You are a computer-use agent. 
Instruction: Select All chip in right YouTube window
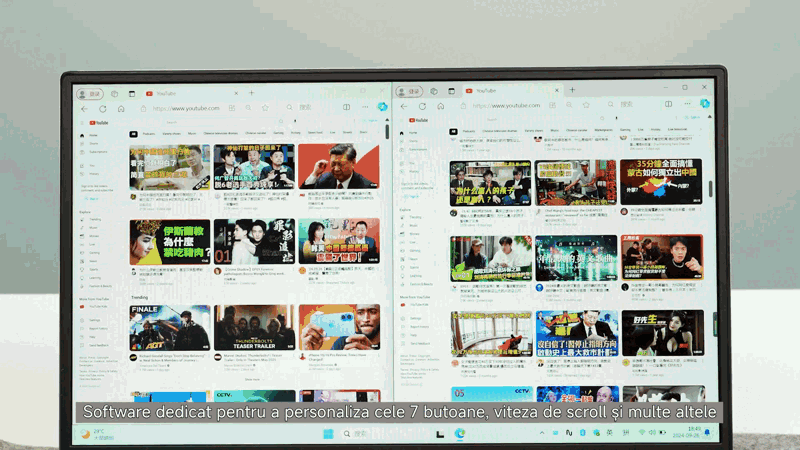(x=453, y=132)
